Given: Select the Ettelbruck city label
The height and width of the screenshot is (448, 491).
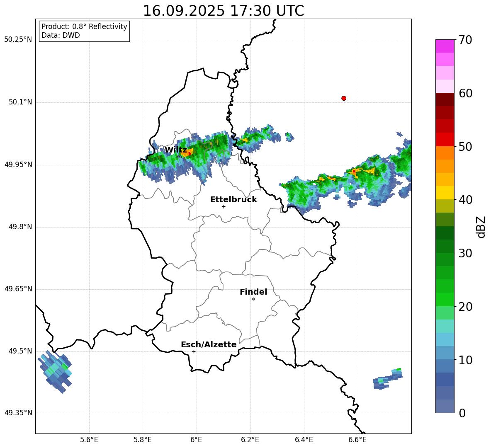Looking at the screenshot, I should point(233,200).
